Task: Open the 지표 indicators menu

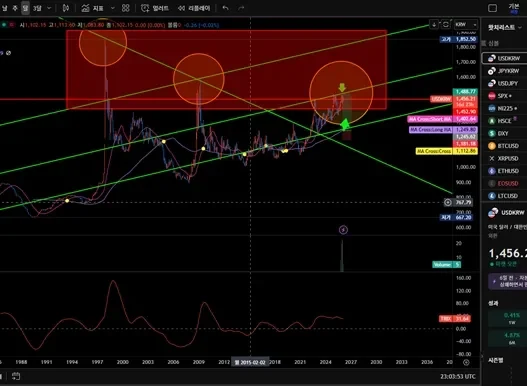Action: (x=93, y=8)
